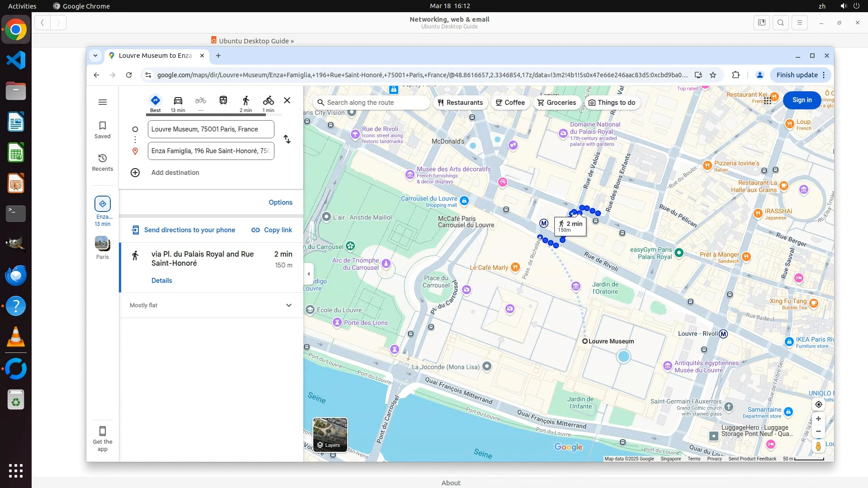Collapse the side panel arrow
This screenshot has height=488, width=868.
coord(309,274)
